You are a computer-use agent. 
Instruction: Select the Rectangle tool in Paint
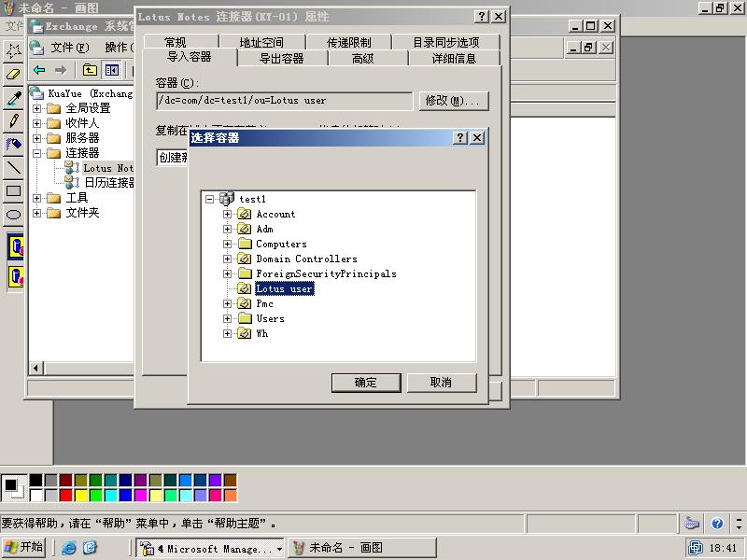pos(13,191)
